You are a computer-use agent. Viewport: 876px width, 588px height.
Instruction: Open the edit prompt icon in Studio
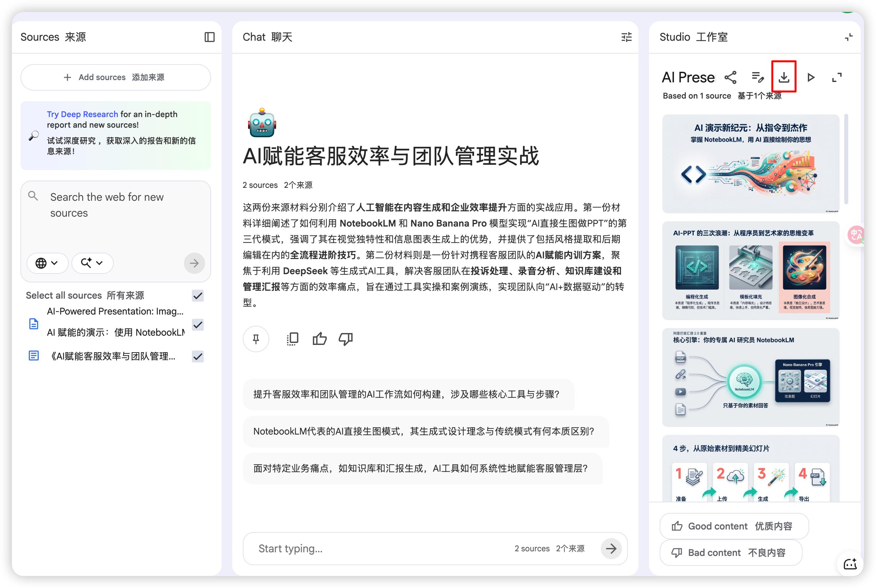point(758,77)
